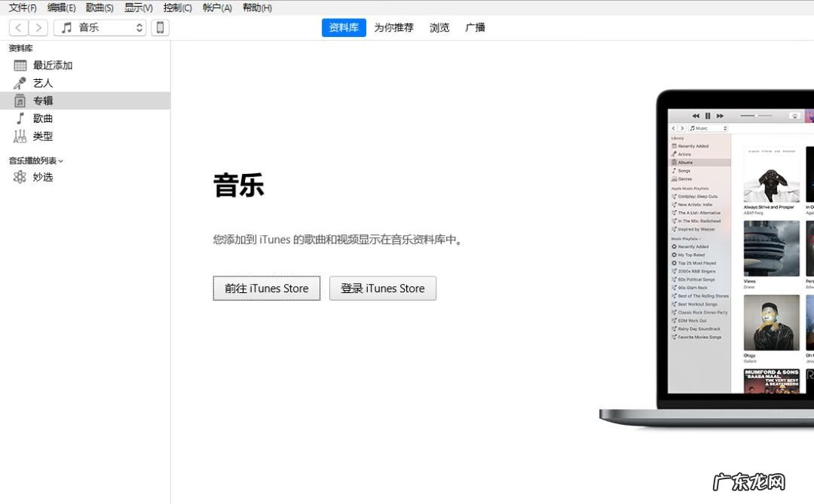Click the 前往 iTunes Store button
Image resolution: width=814 pixels, height=504 pixels.
266,288
